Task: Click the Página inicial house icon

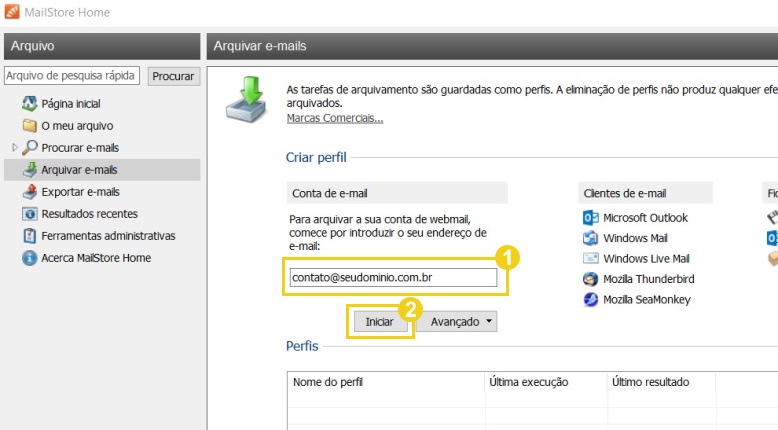Action: 29,104
